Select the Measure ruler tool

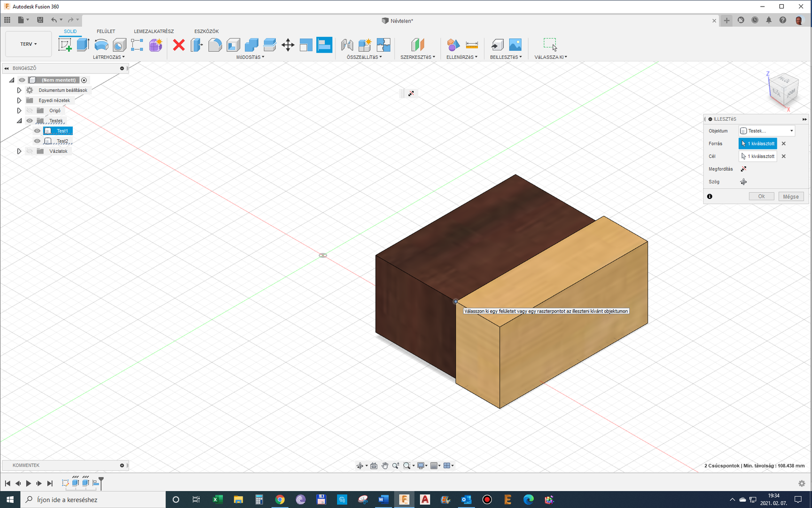(472, 45)
